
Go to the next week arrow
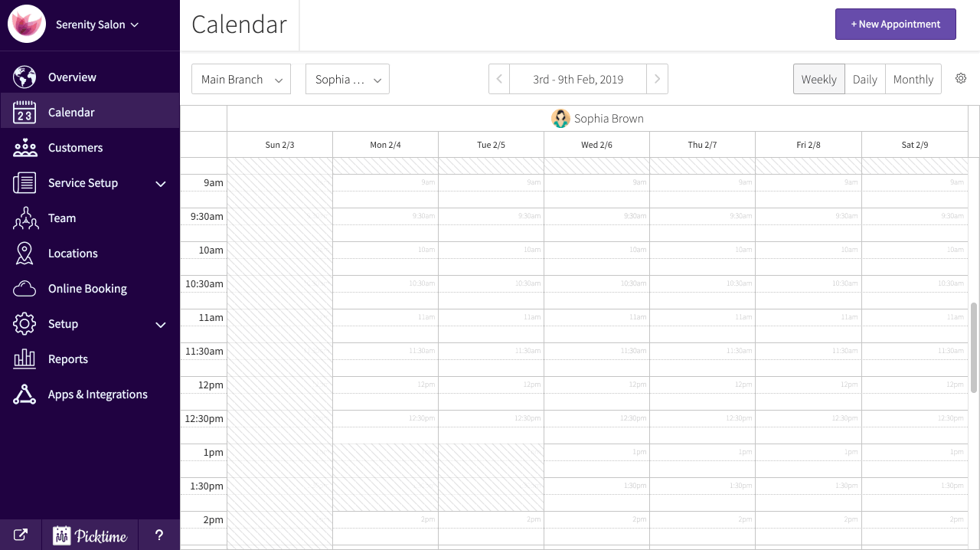coord(657,79)
